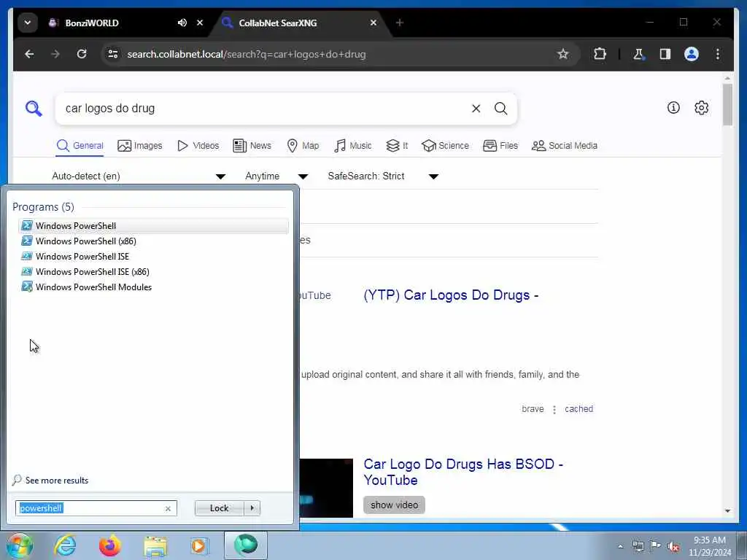Clear the search query with X
747x560 pixels.
(x=476, y=109)
